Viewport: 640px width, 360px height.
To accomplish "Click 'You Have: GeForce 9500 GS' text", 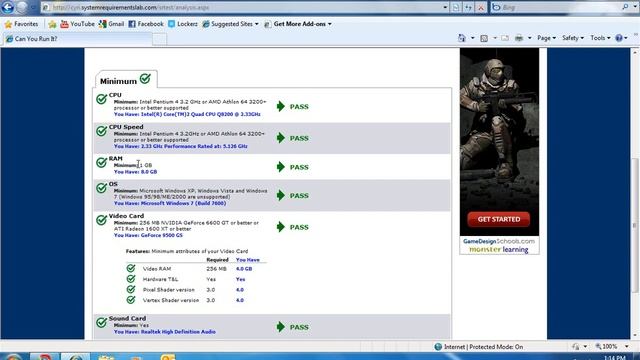I will tap(148, 235).
